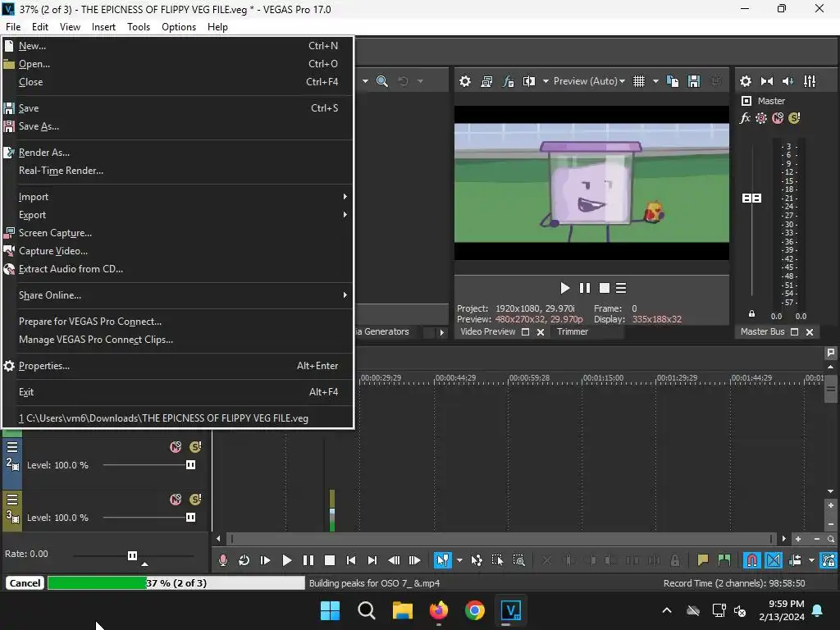
Task: Click the Record microphone button
Action: coord(223,560)
